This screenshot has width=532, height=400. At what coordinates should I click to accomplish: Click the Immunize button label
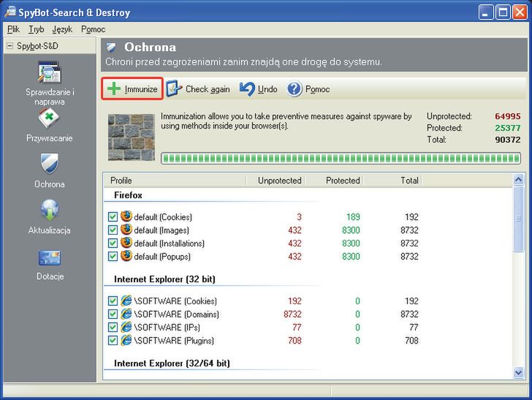click(x=141, y=89)
